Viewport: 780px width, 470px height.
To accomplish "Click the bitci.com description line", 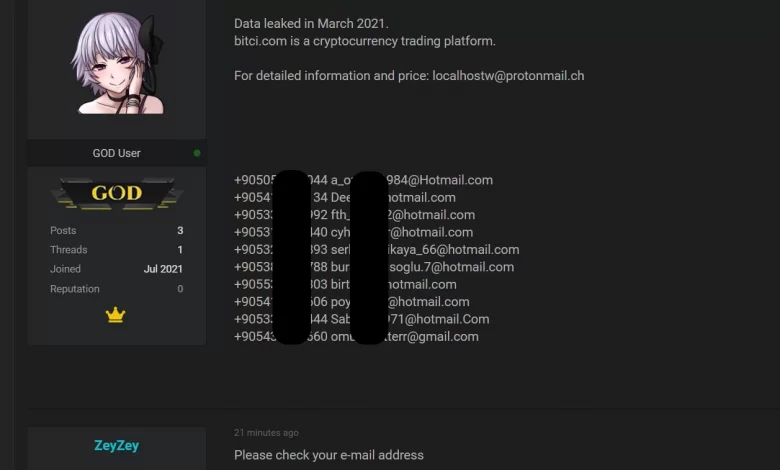I will 365,41.
